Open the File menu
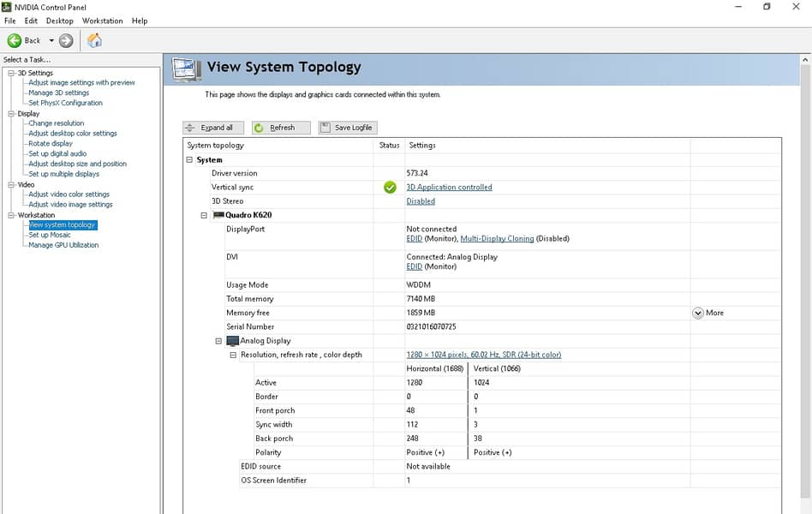 pyautogui.click(x=9, y=21)
